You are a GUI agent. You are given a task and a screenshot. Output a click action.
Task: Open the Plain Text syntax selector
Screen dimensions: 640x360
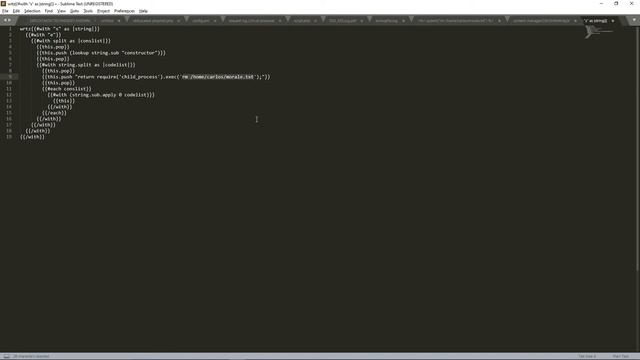(x=620, y=356)
